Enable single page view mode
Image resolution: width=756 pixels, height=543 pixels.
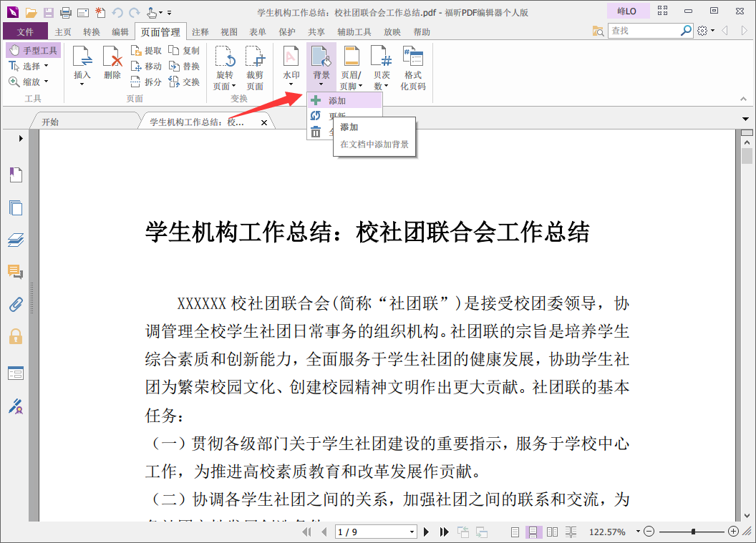(x=515, y=532)
